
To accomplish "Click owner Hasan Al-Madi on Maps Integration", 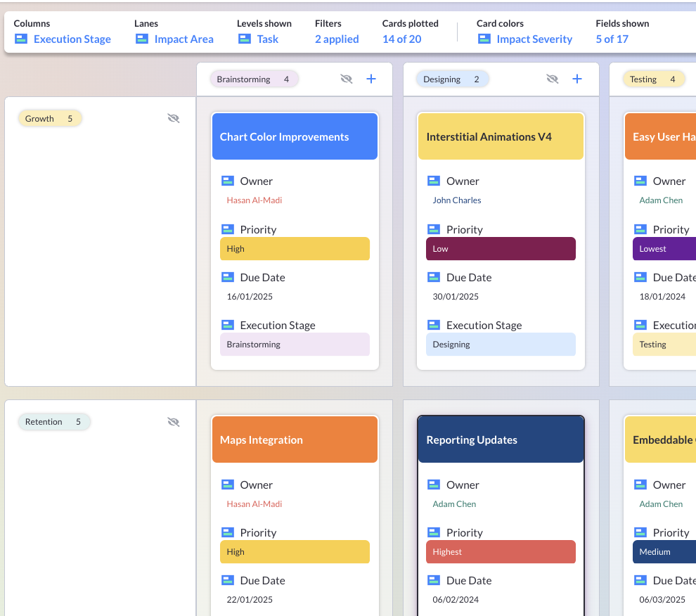I will point(254,504).
